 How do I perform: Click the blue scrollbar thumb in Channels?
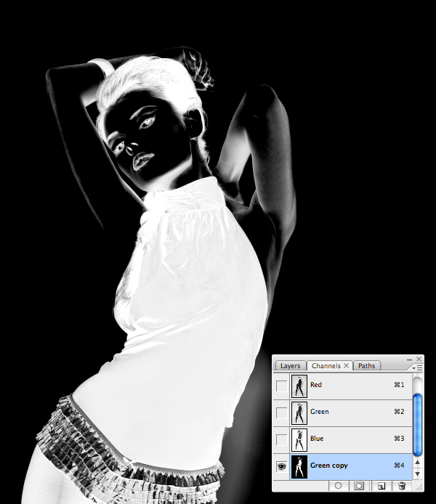click(417, 425)
